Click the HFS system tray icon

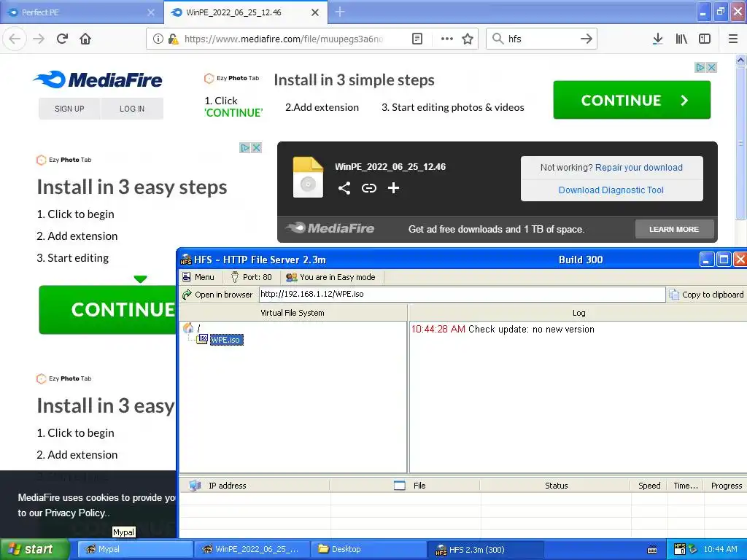click(680, 549)
